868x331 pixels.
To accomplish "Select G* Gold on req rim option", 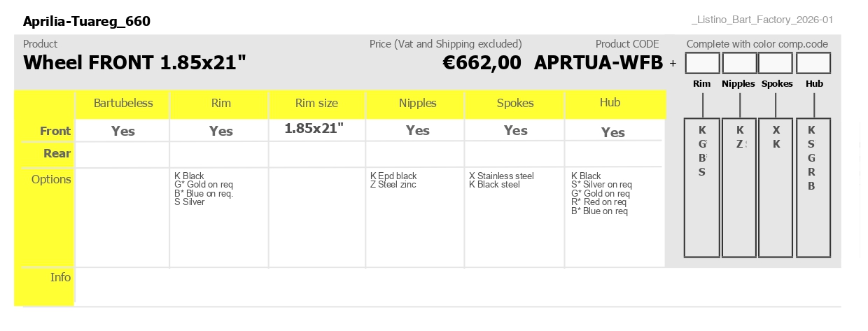I will [204, 185].
